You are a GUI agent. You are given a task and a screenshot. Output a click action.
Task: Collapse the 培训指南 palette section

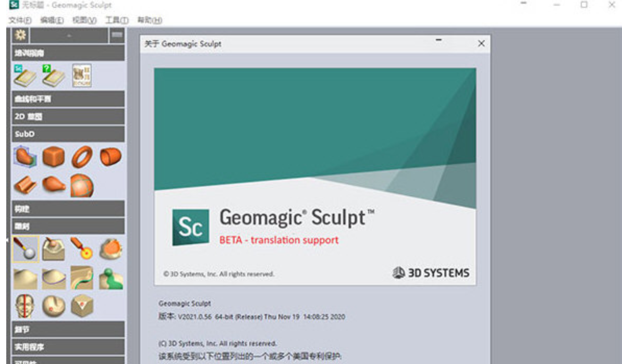(68, 53)
